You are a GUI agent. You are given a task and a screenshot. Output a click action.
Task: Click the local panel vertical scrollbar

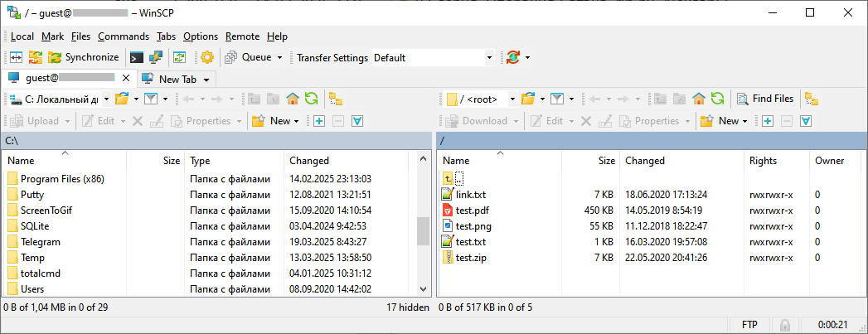[x=423, y=231]
